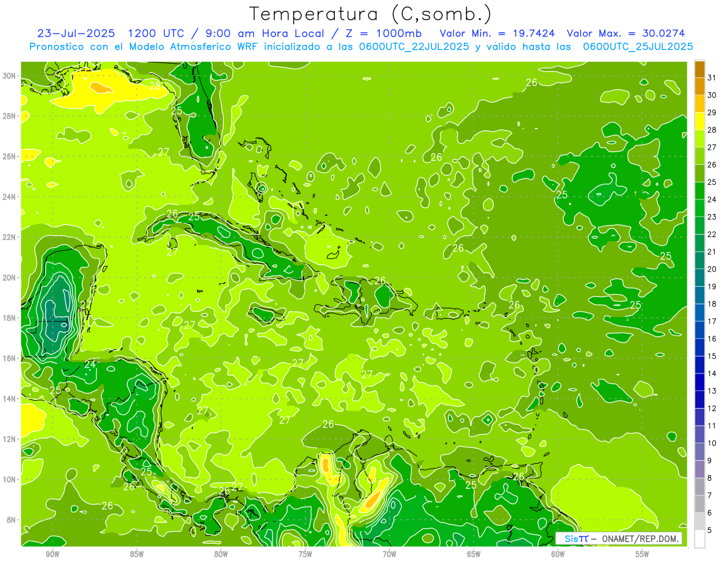Pick the dark blue colorbar swatch between 13 and 14
Viewport: 728px width, 562px height.
coord(699,382)
